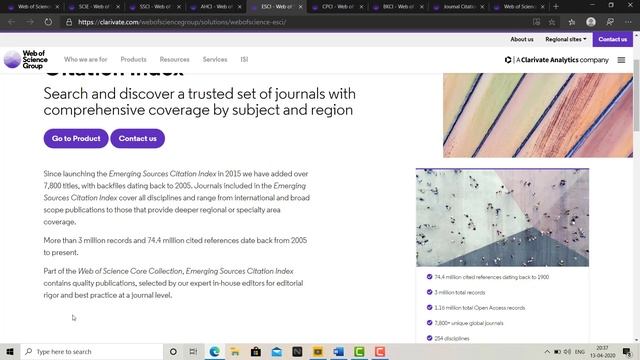
Task: Click the site lock icon in address bar
Action: (69, 22)
